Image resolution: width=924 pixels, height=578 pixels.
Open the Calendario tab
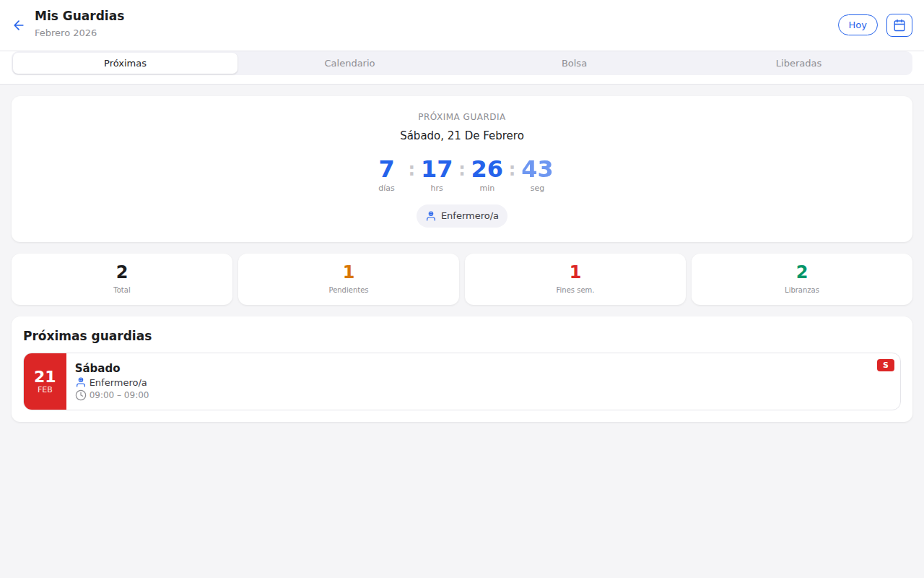click(x=349, y=64)
